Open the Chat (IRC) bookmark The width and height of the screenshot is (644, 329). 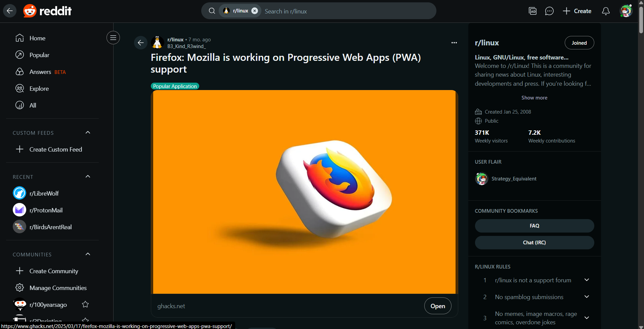pyautogui.click(x=534, y=243)
